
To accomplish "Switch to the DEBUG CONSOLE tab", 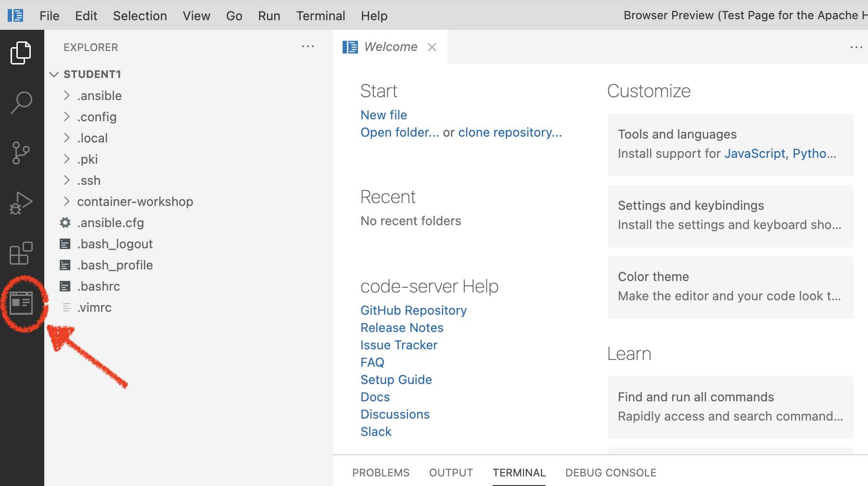I will tap(610, 473).
